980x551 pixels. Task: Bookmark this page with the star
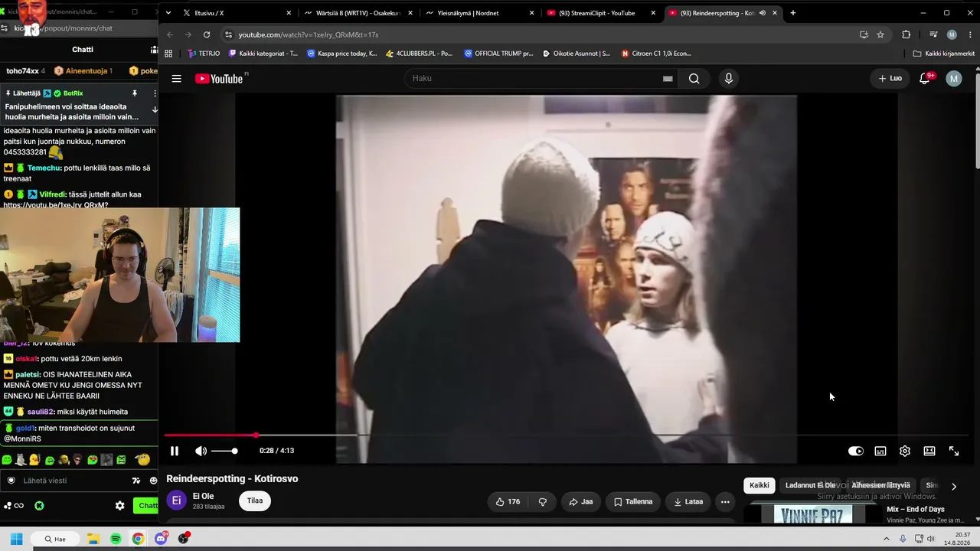pyautogui.click(x=880, y=34)
